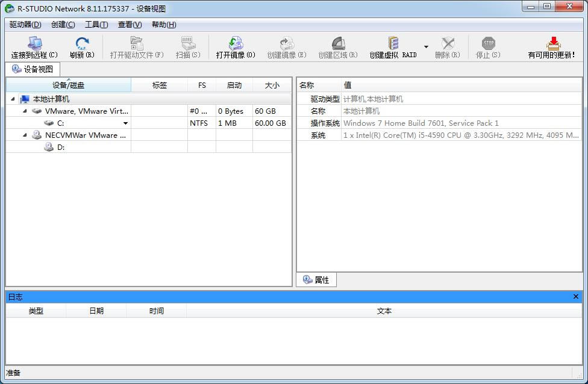Select the D: volume row

click(x=149, y=147)
